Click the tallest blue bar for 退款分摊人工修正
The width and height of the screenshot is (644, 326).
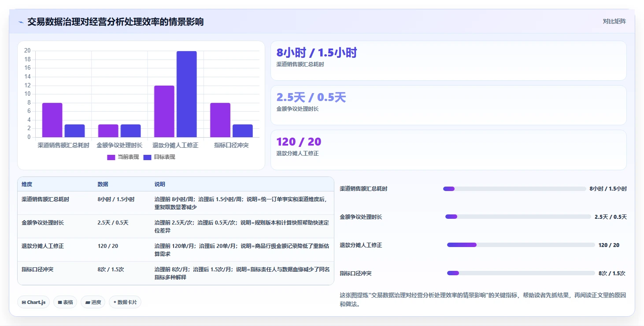coord(187,94)
